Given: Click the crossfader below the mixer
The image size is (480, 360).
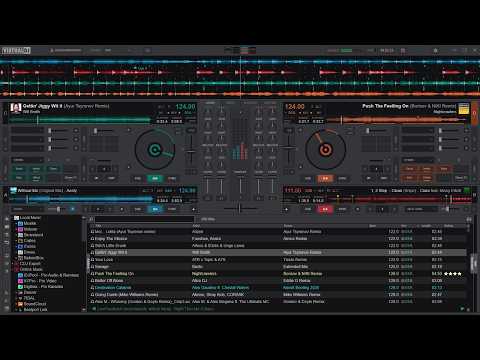Looking at the screenshot, I should pyautogui.click(x=240, y=209).
